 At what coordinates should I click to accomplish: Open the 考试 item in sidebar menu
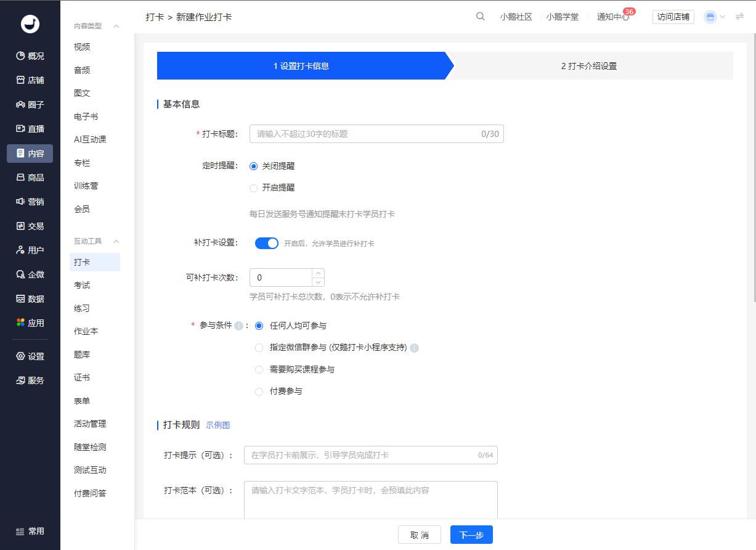point(81,284)
